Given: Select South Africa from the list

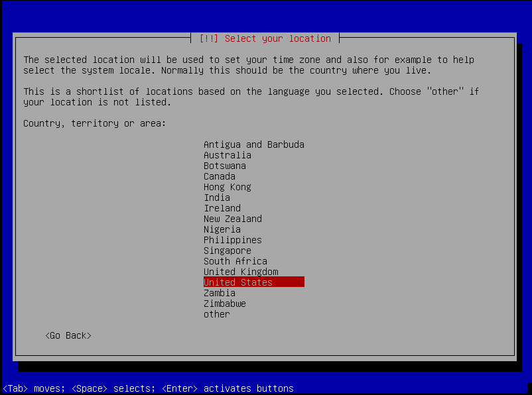Looking at the screenshot, I should click(235, 261).
